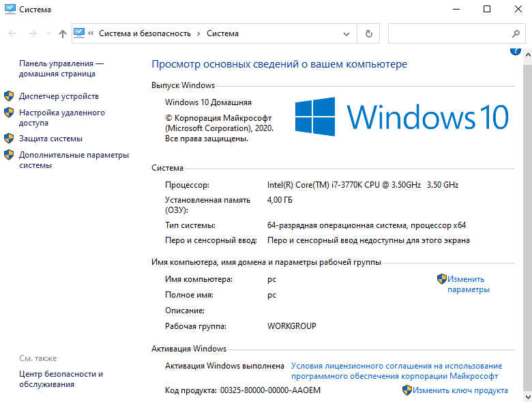The height and width of the screenshot is (402, 532).
Task: Refresh the page with the reload icon
Action: click(x=368, y=33)
